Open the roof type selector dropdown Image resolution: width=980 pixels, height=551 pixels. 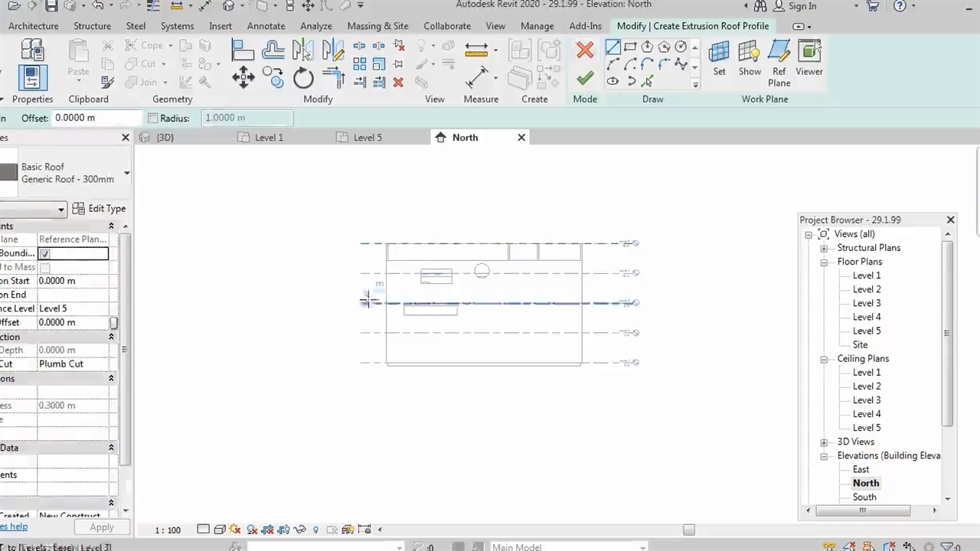(126, 173)
